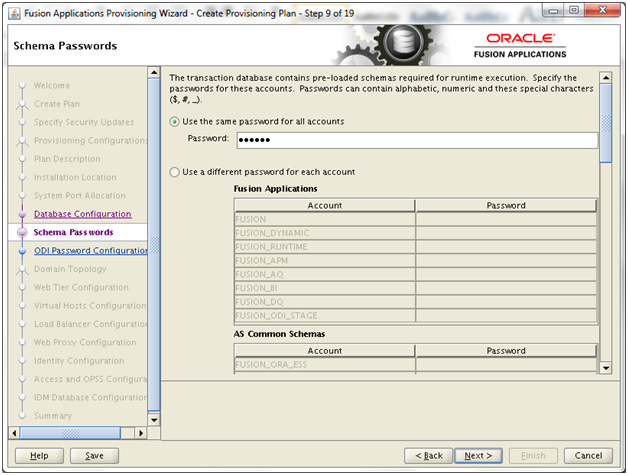Click the Plan Description step
This screenshot has width=628, height=475.
[67, 159]
